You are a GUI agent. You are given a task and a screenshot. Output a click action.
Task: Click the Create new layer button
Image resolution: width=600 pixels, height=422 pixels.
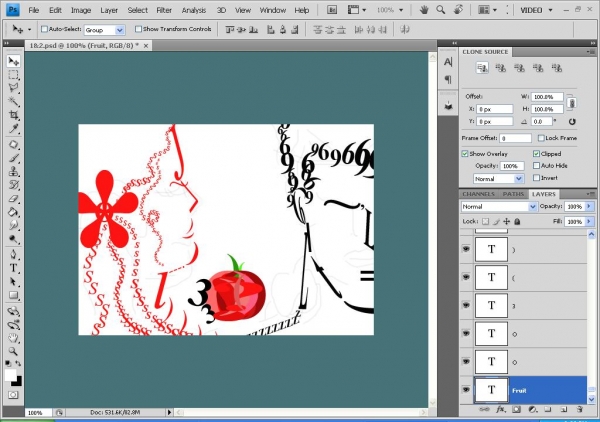click(563, 409)
